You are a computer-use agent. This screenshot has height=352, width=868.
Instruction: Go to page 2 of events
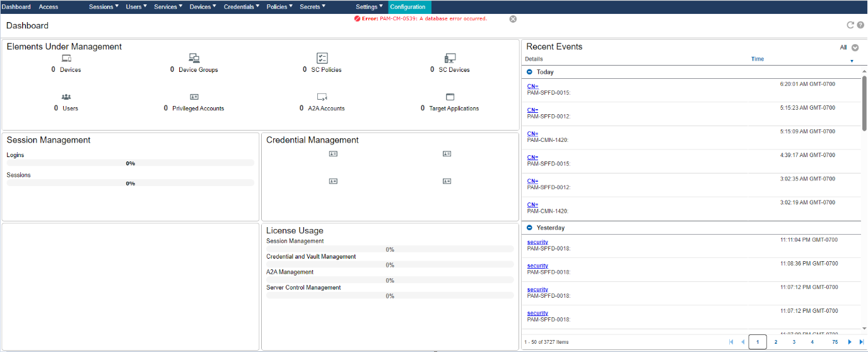(775, 342)
